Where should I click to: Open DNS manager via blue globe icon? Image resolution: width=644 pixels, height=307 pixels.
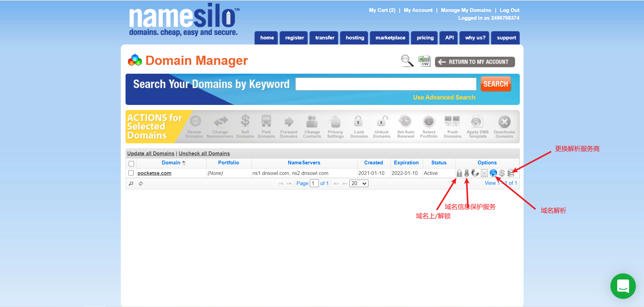[x=493, y=173]
